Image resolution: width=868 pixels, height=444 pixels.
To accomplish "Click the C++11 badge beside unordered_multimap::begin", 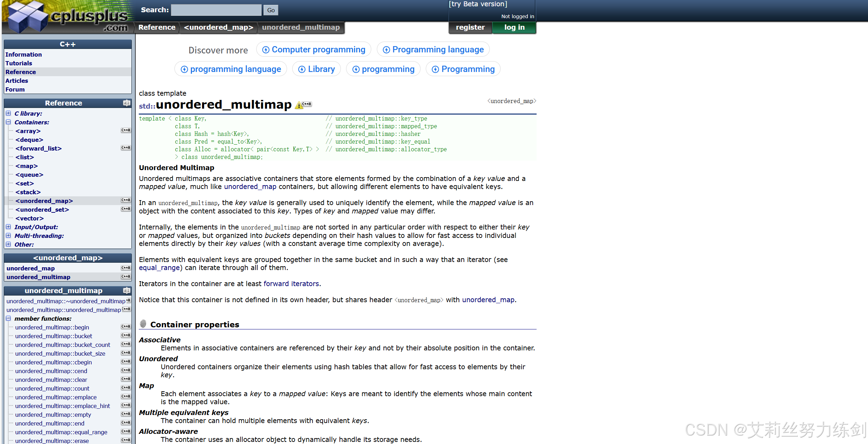I will tap(126, 327).
